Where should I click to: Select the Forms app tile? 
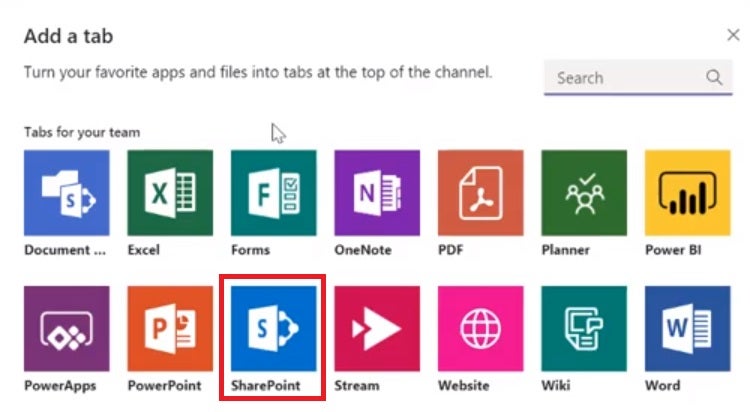(x=274, y=193)
